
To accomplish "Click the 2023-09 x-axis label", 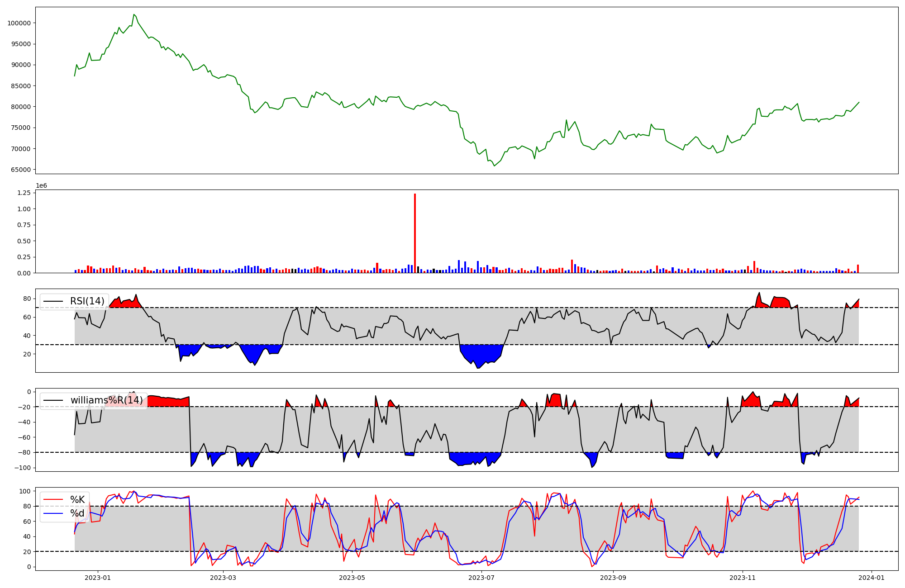I will [613, 578].
